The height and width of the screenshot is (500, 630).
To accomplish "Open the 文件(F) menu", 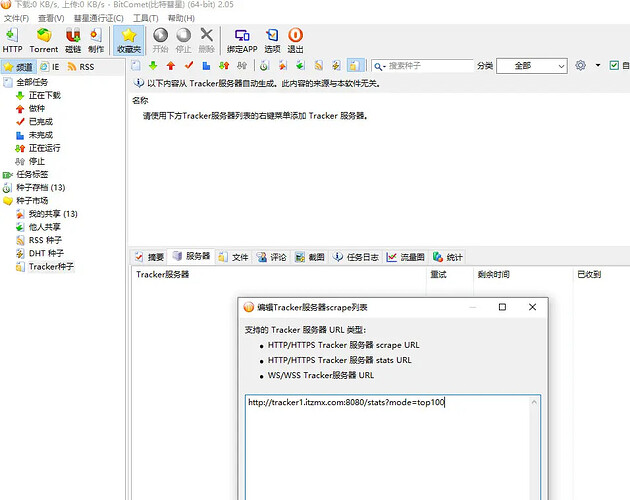I will click(x=16, y=18).
